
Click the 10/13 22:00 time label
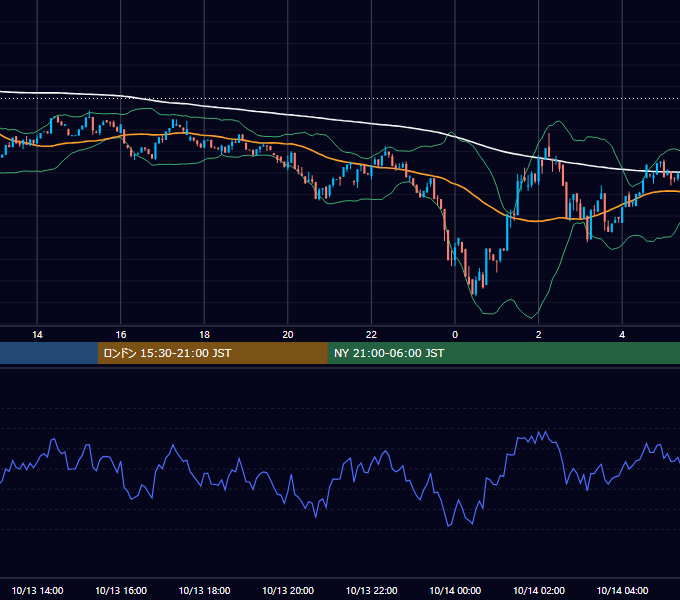point(371,590)
